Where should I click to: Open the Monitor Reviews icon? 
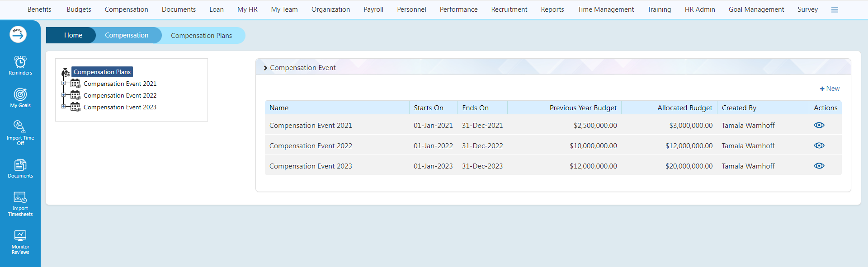pyautogui.click(x=20, y=236)
